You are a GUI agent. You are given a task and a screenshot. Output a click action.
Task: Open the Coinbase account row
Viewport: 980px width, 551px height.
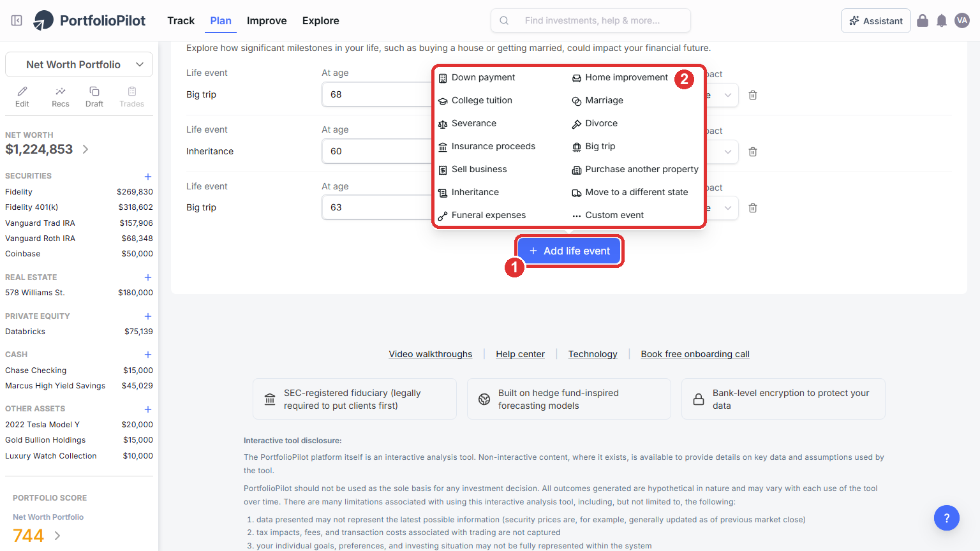(x=79, y=254)
